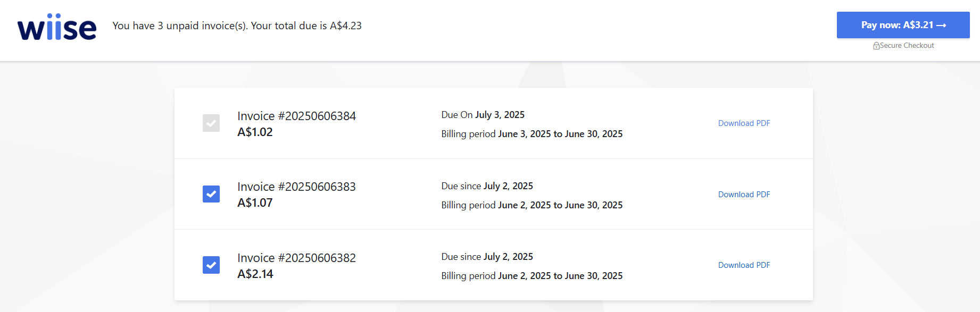Click the arrow on Pay now button
980x312 pixels.
(941, 26)
